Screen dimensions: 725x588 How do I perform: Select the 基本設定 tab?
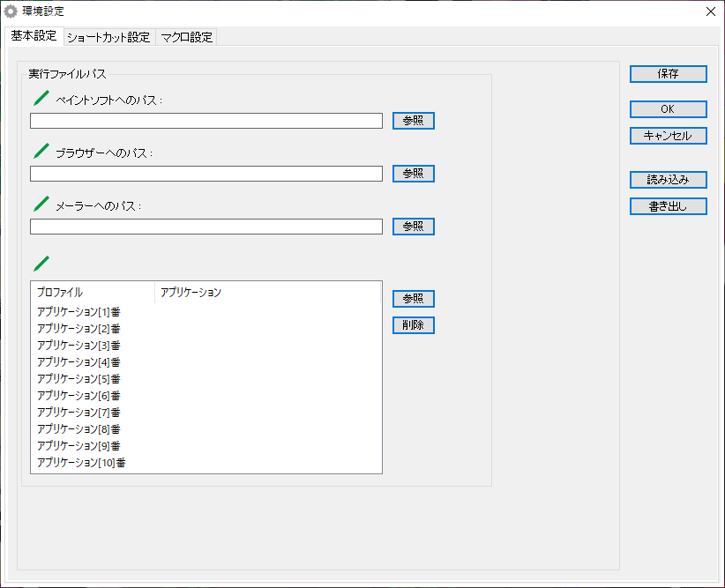pyautogui.click(x=34, y=36)
